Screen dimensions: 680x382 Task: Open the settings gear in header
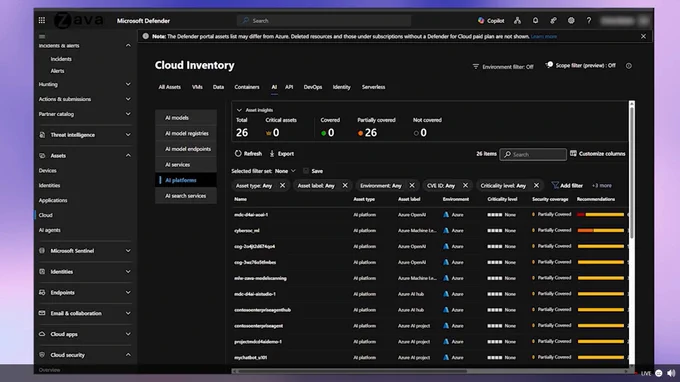tap(571, 20)
